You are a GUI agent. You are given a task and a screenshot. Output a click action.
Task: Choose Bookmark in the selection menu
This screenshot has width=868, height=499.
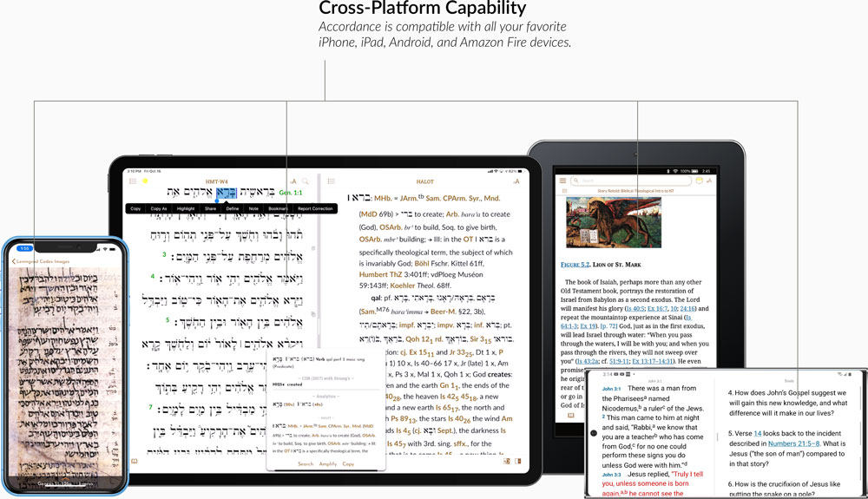(x=278, y=208)
